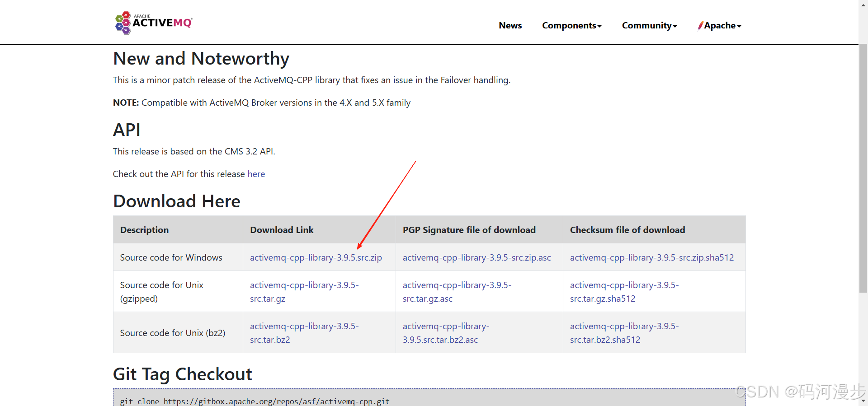Select the 'Source code for Unix (bz2)' cell

(178, 333)
